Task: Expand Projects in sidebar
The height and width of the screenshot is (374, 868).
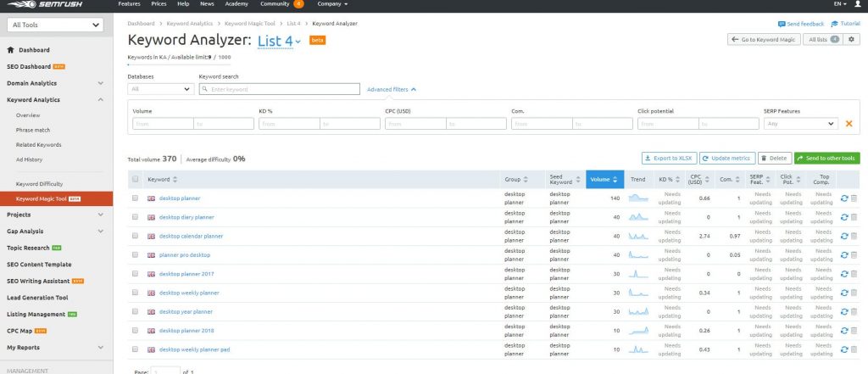Action: [100, 215]
